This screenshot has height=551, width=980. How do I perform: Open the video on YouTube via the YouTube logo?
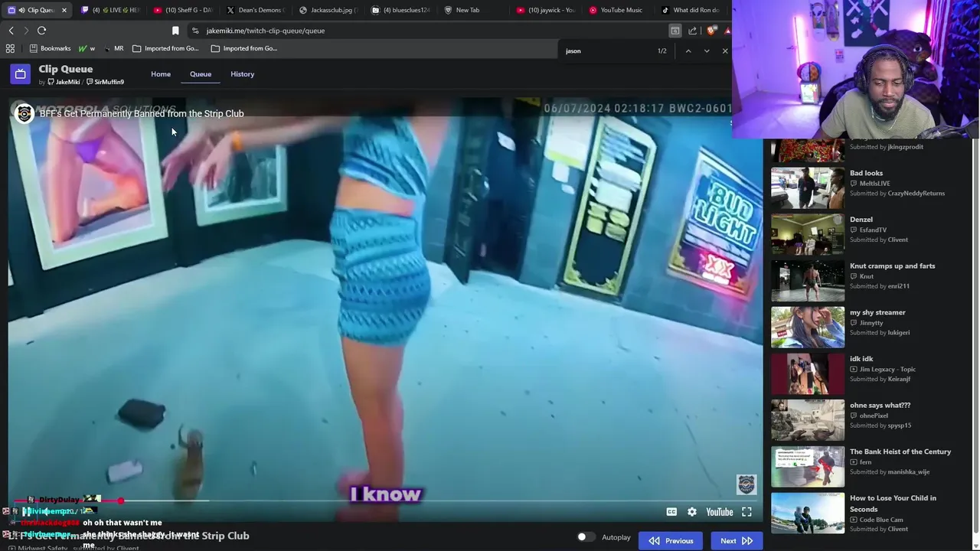click(720, 512)
